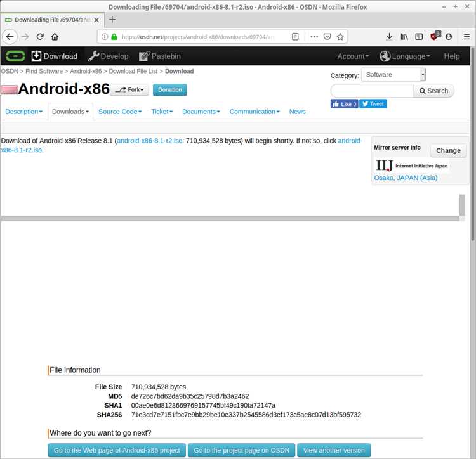Open the Source Code tab menu

tap(121, 112)
